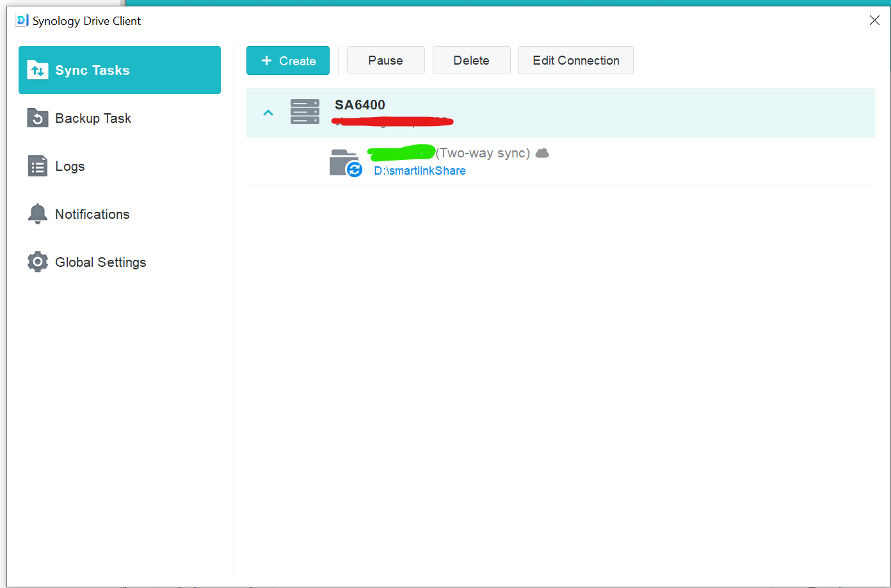This screenshot has height=588, width=891.
Task: Open the D:\smartlinkShare folder link
Action: click(420, 171)
